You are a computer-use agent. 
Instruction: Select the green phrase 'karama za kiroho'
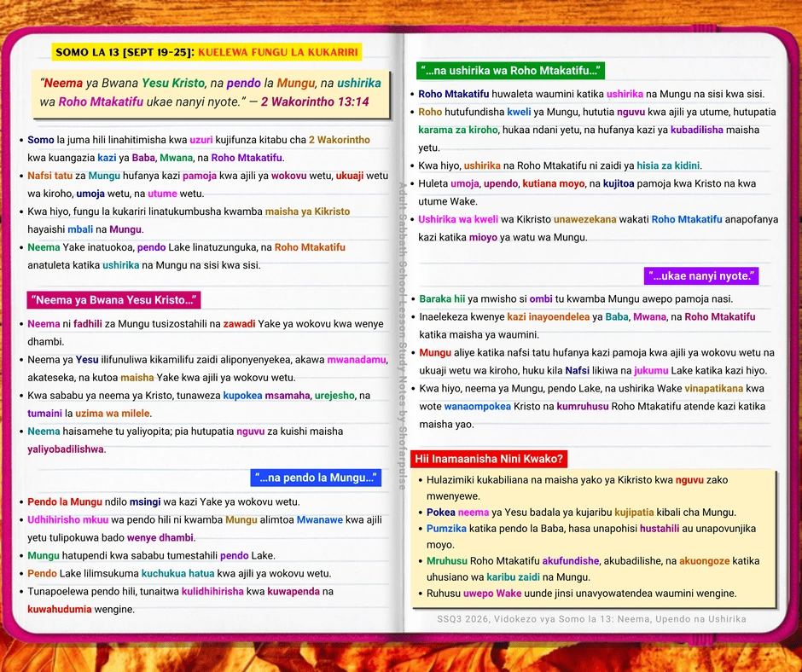click(458, 130)
